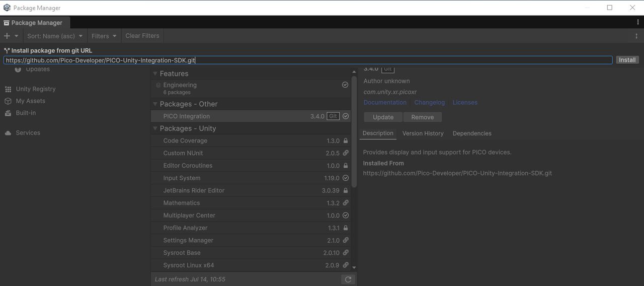Open the add package plus menu
Viewport: 644px width, 286px height.
point(11,36)
